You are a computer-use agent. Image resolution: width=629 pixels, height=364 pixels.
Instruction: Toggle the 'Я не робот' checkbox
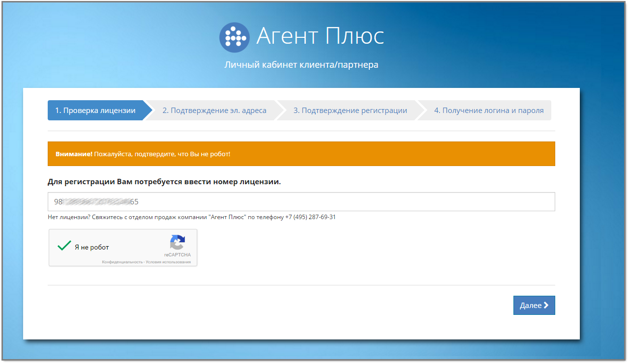pos(64,246)
